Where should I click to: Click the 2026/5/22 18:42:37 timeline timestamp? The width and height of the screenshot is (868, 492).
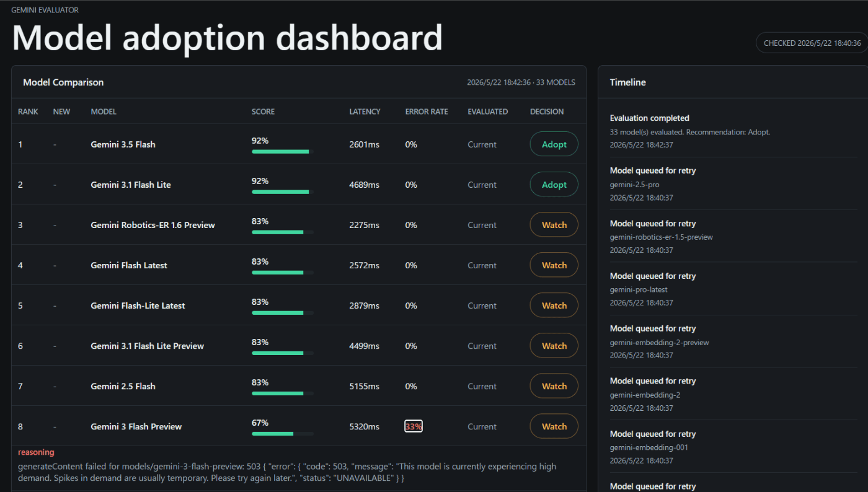(641, 144)
